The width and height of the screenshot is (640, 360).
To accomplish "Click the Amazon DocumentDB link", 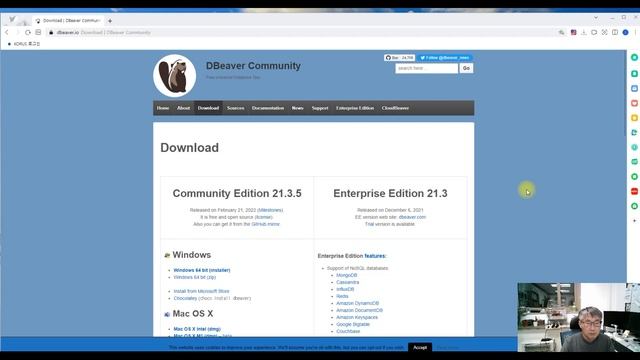I will 360,310.
